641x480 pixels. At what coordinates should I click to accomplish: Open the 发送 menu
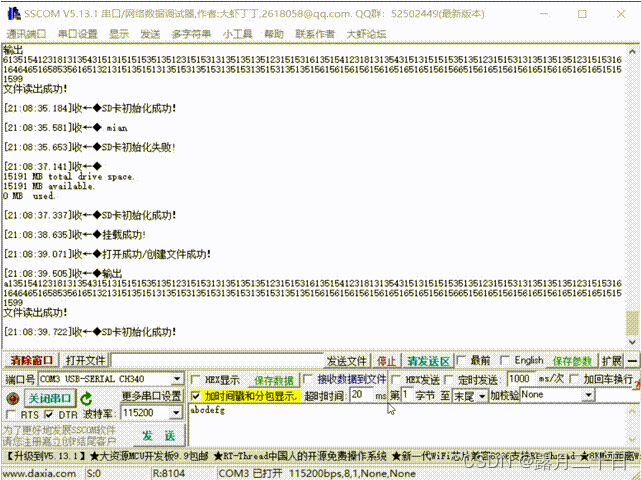(150, 34)
